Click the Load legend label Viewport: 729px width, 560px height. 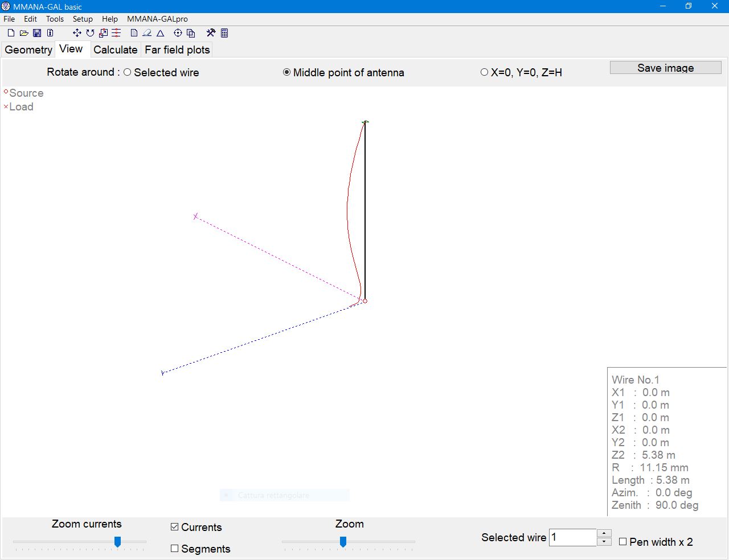click(x=21, y=106)
